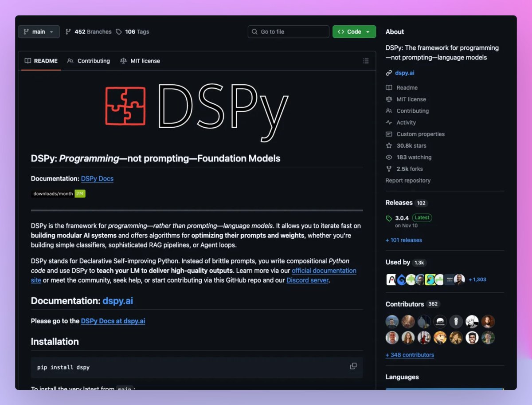Open the 2.5k forks link

pyautogui.click(x=410, y=169)
